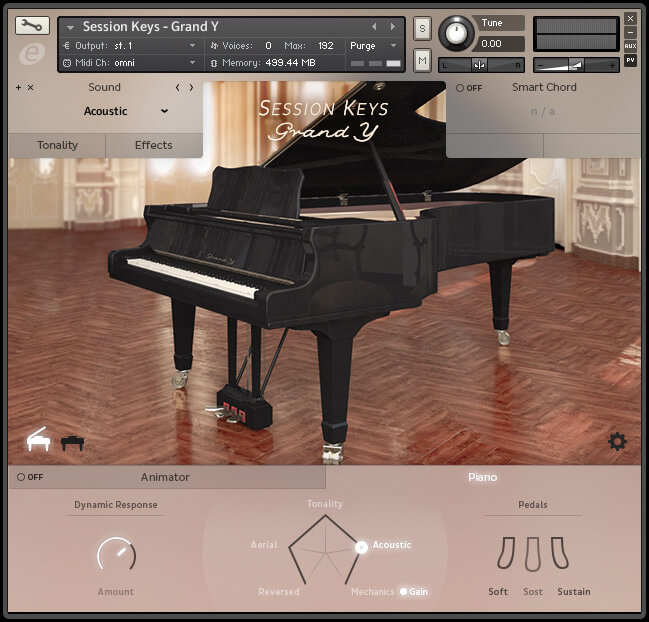Click the Session Keys - Grand Y instrument name
Viewport: 649px width, 622px height.
click(x=151, y=26)
